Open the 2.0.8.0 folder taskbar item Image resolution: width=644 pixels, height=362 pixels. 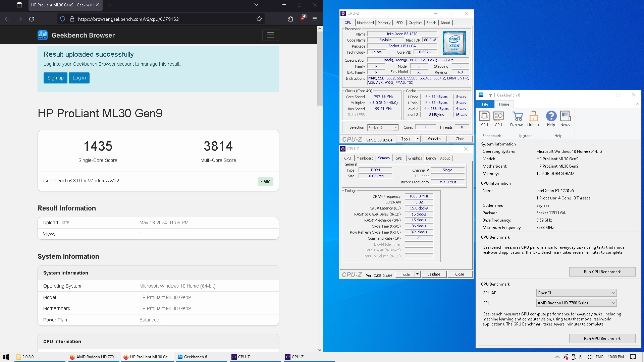click(40, 357)
